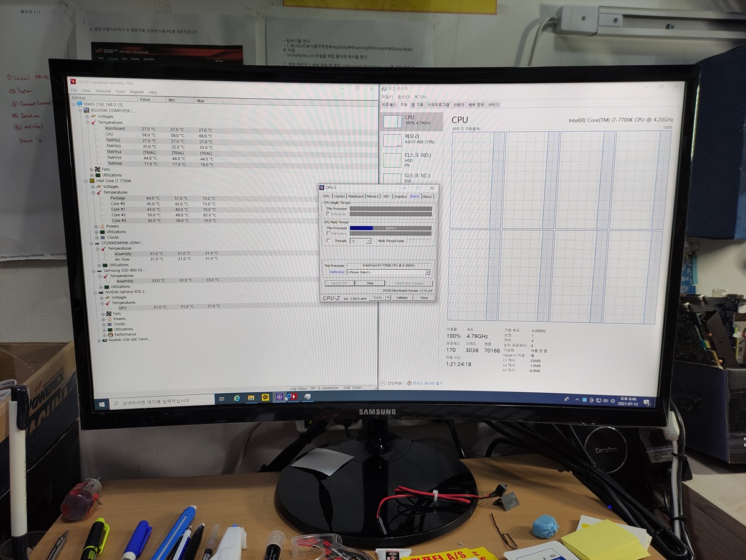Collapse Temperatures under ASUSTeK COMPUTER

coord(88,122)
